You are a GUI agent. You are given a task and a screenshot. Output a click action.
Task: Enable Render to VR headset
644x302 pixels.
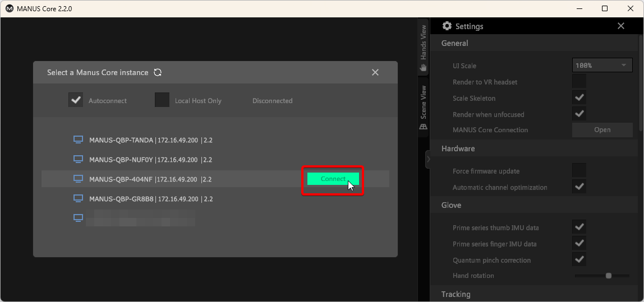pyautogui.click(x=579, y=82)
